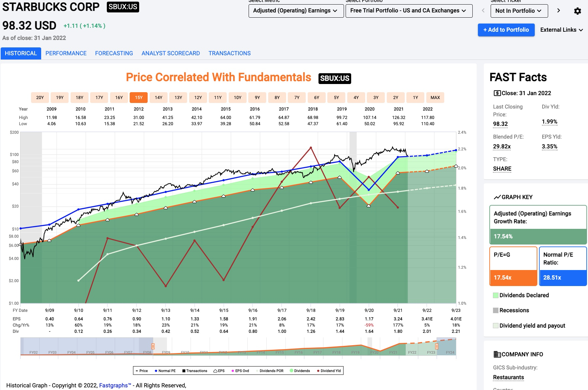Toggle Normal PE series in legend
Viewport: 588px width, 390px height.
pos(165,371)
